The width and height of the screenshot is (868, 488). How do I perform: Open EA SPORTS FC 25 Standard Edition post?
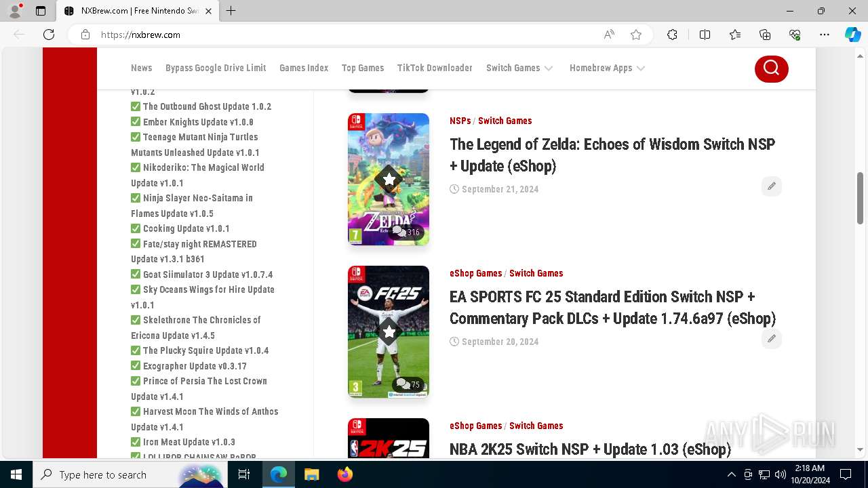[612, 307]
